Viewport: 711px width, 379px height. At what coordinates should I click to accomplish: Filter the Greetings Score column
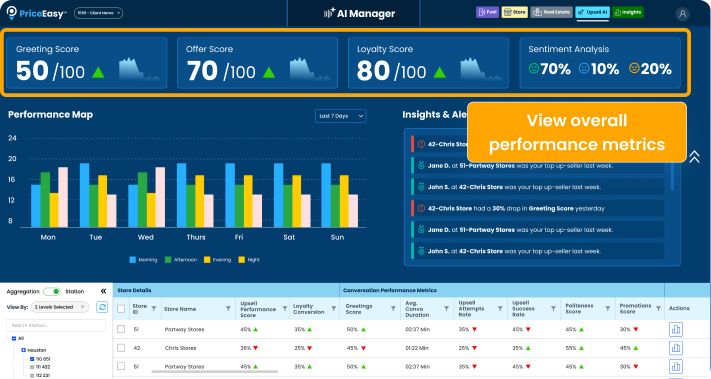[393, 309]
